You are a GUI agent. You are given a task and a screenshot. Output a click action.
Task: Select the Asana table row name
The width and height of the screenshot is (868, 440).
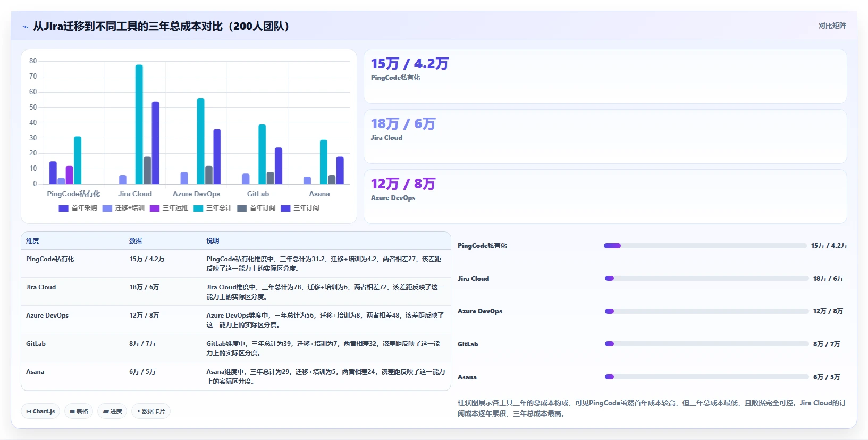[x=35, y=372]
